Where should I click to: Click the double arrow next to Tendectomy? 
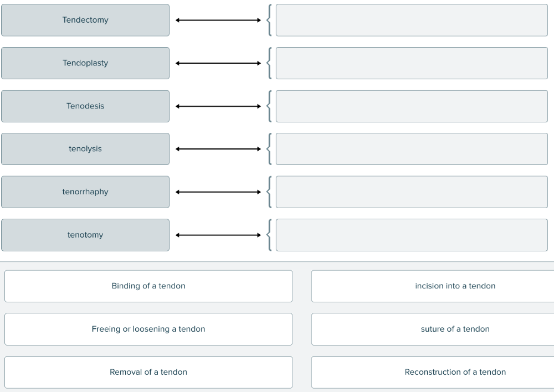218,20
